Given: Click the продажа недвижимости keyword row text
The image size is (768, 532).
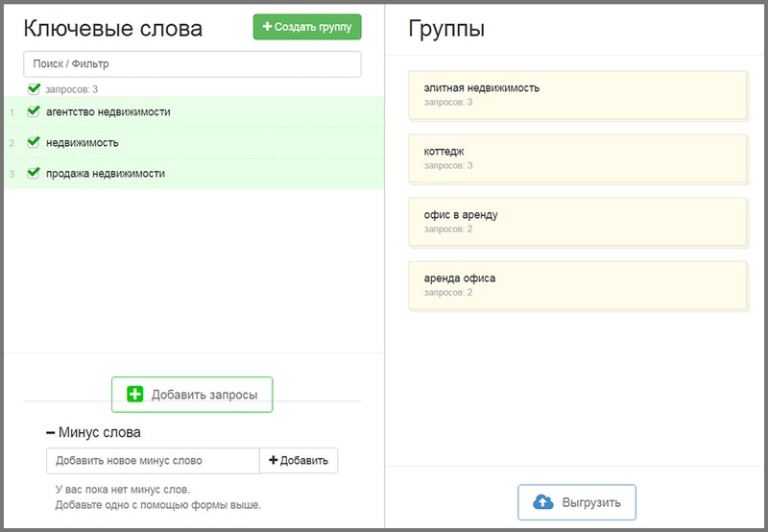Looking at the screenshot, I should pos(106,173).
